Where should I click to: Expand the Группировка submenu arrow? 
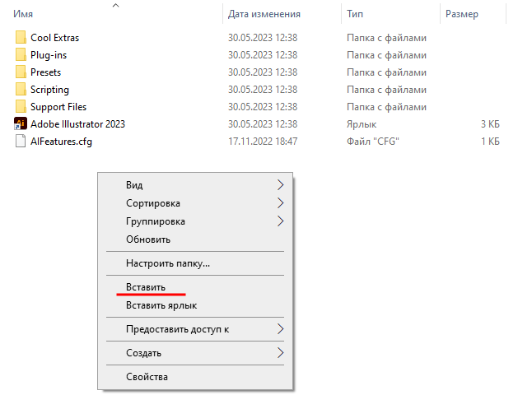click(280, 221)
